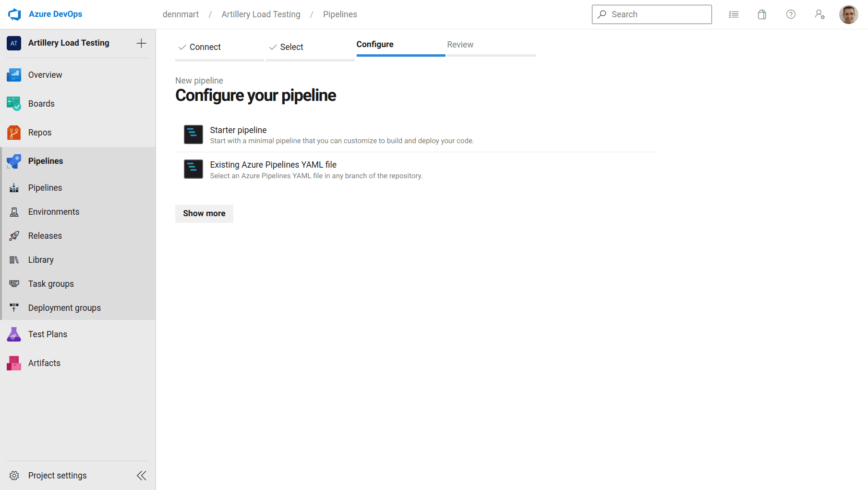The width and height of the screenshot is (868, 490).
Task: Open the Marketplace bag icon
Action: click(762, 14)
